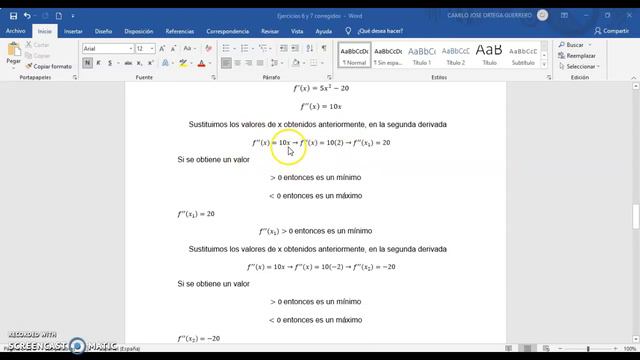Open the Portapapeles pane launcher
The height and width of the screenshot is (360, 640).
(x=75, y=77)
